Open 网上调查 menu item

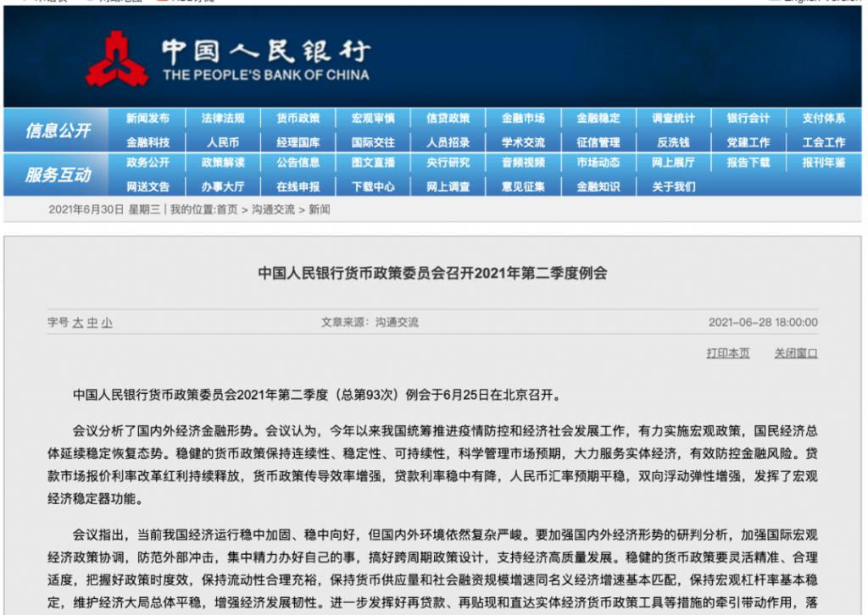tap(448, 187)
